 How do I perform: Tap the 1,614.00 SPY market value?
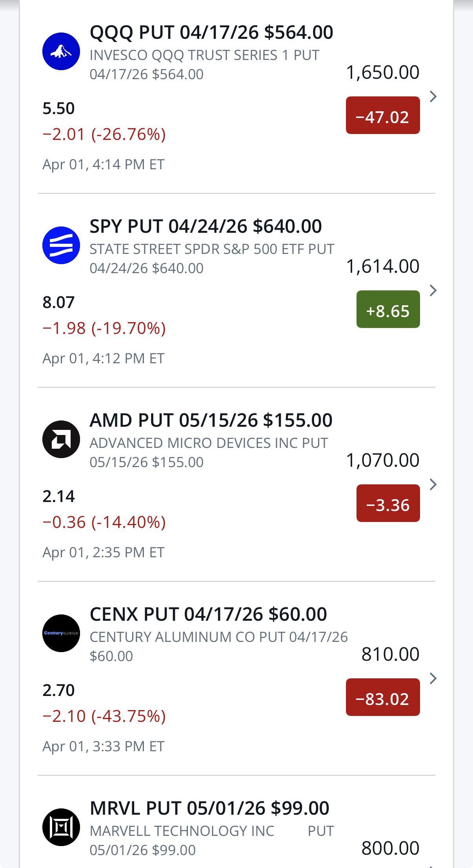pyautogui.click(x=383, y=266)
